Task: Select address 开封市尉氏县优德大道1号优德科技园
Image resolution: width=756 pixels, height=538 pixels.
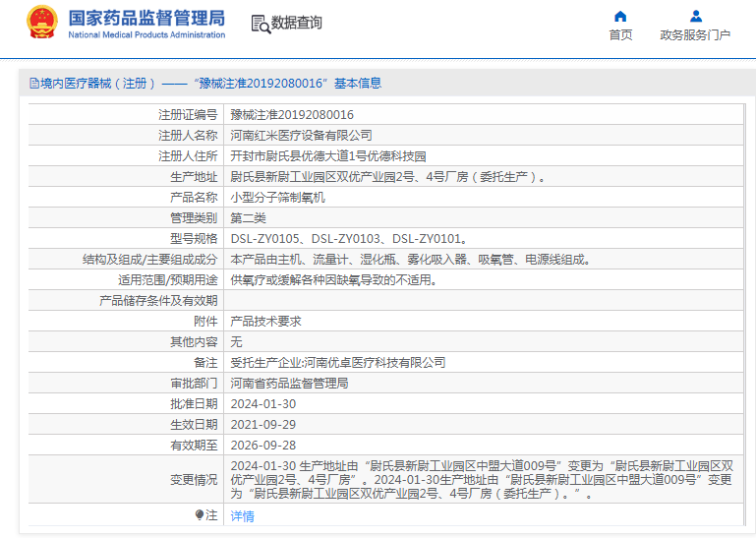Action: pos(327,156)
